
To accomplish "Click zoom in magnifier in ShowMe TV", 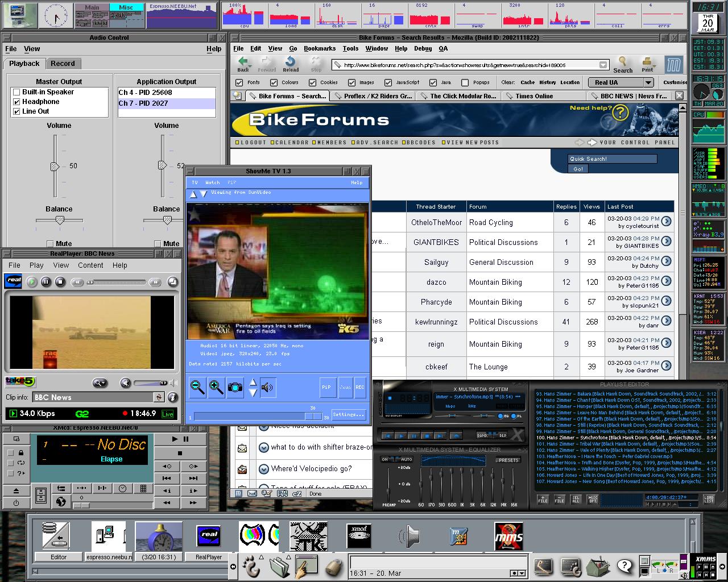I will [216, 387].
